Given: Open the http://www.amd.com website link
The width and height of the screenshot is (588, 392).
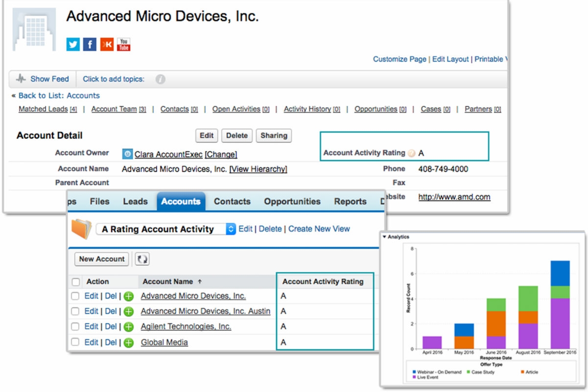Looking at the screenshot, I should tap(454, 197).
